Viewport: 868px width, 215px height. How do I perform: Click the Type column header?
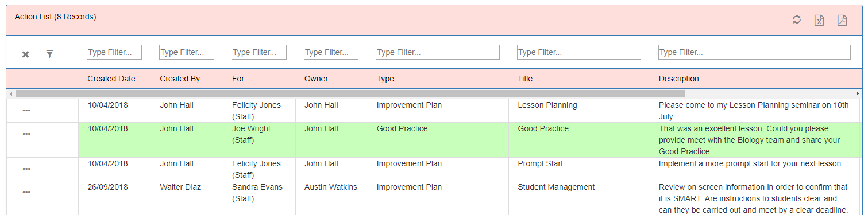385,79
